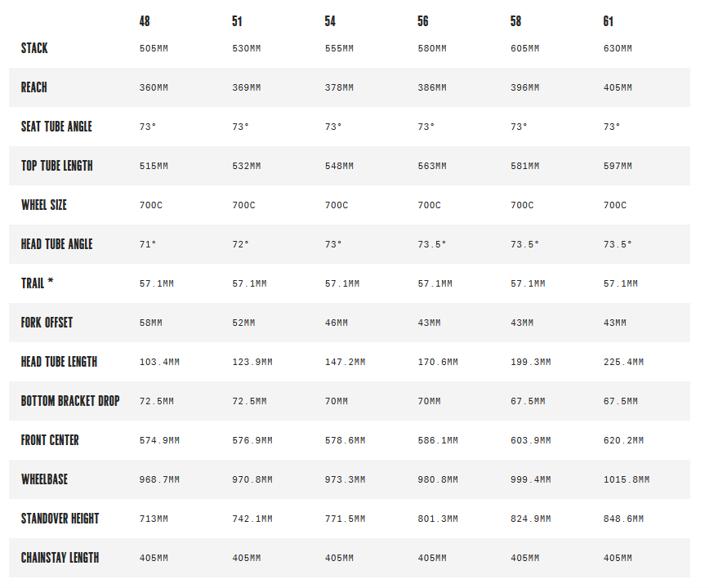Click the FORK OFFSET row label
Viewport: 709px width, 588px height.
tap(47, 323)
